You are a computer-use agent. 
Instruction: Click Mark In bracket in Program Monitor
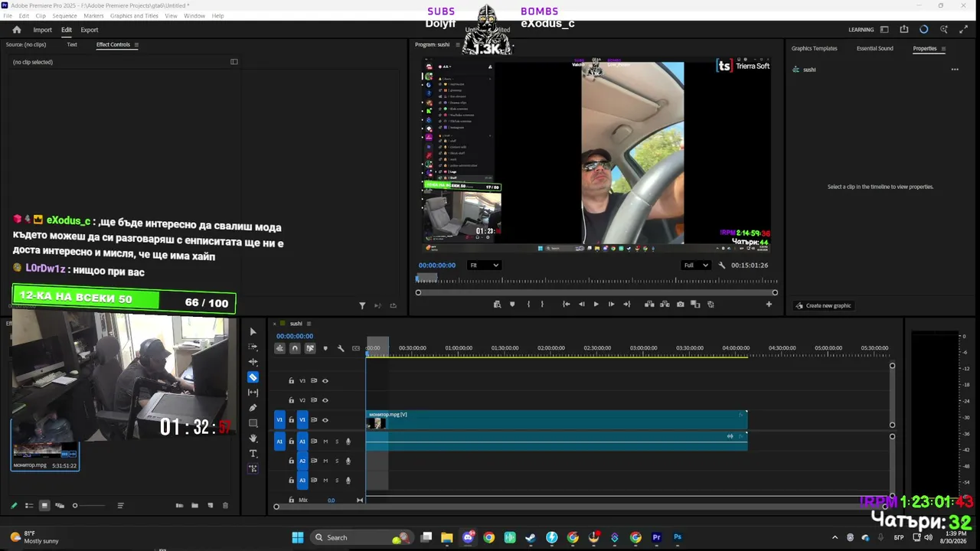click(x=528, y=305)
